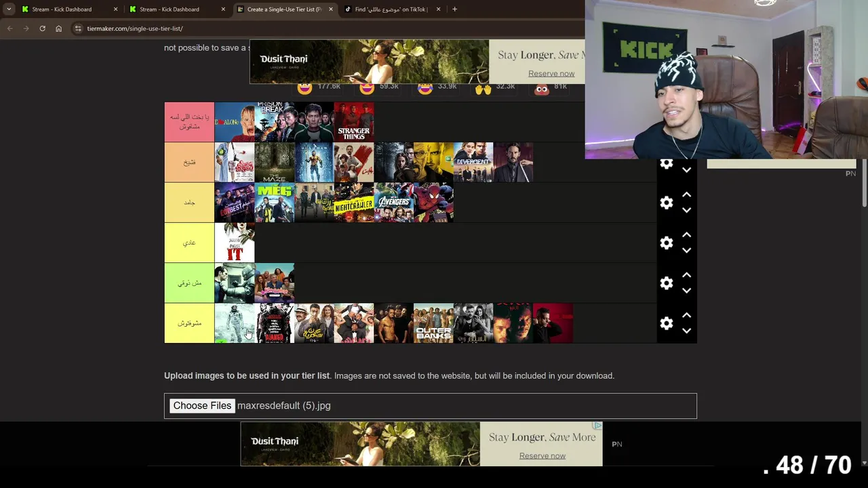Screen dimensions: 868x488
Task: Move the عادي row down
Action: pos(686,250)
